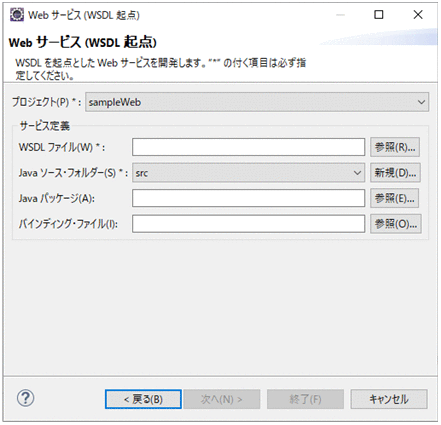Click the help question mark icon
The image size is (441, 425).
(25, 398)
